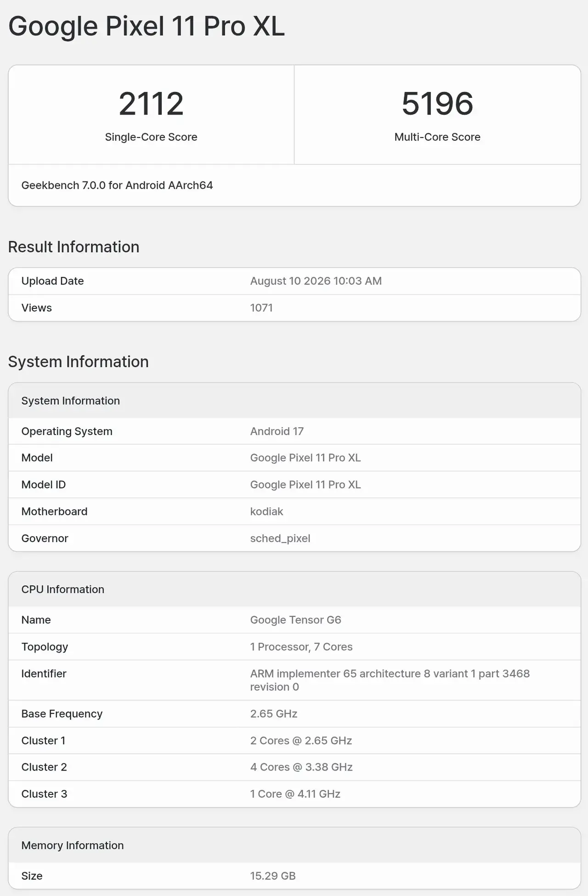The width and height of the screenshot is (588, 896).
Task: Click the "Governor" row label
Action: pyautogui.click(x=45, y=539)
